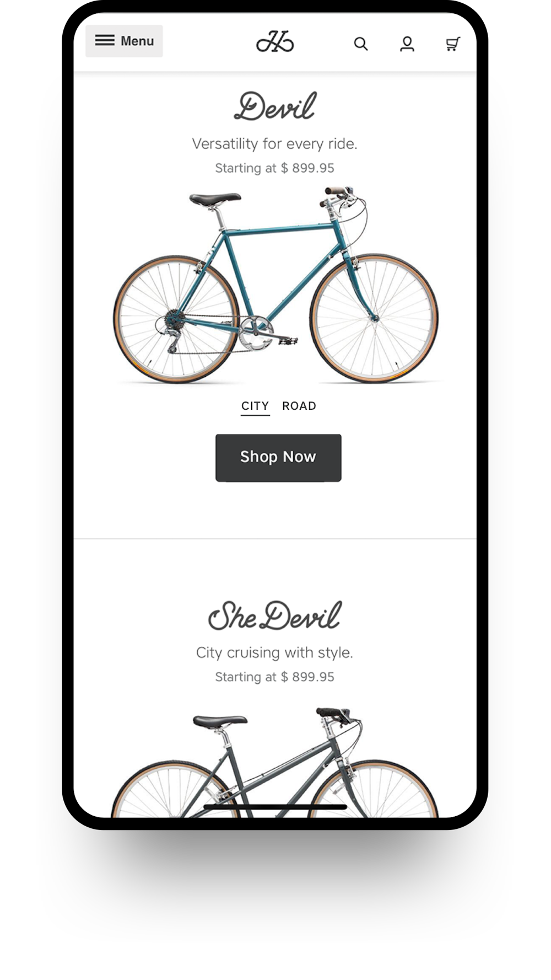
Task: Open the shopping cart icon
Action: coord(453,44)
